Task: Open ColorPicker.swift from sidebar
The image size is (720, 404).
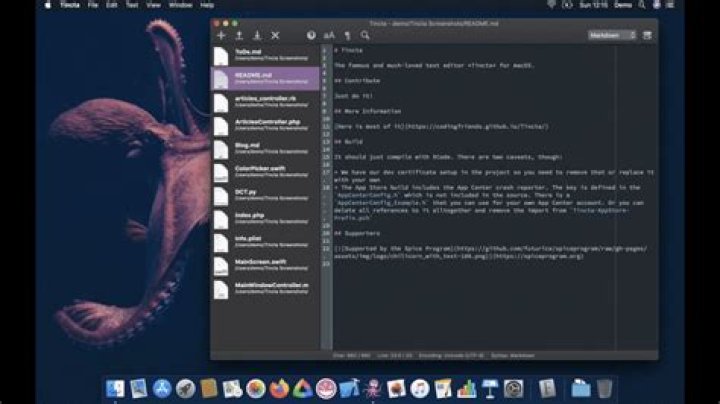Action: [x=265, y=172]
